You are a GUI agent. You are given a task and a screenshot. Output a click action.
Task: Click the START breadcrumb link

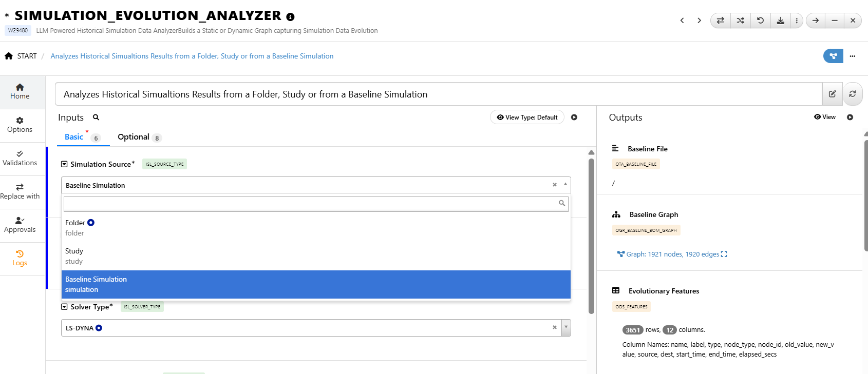27,56
